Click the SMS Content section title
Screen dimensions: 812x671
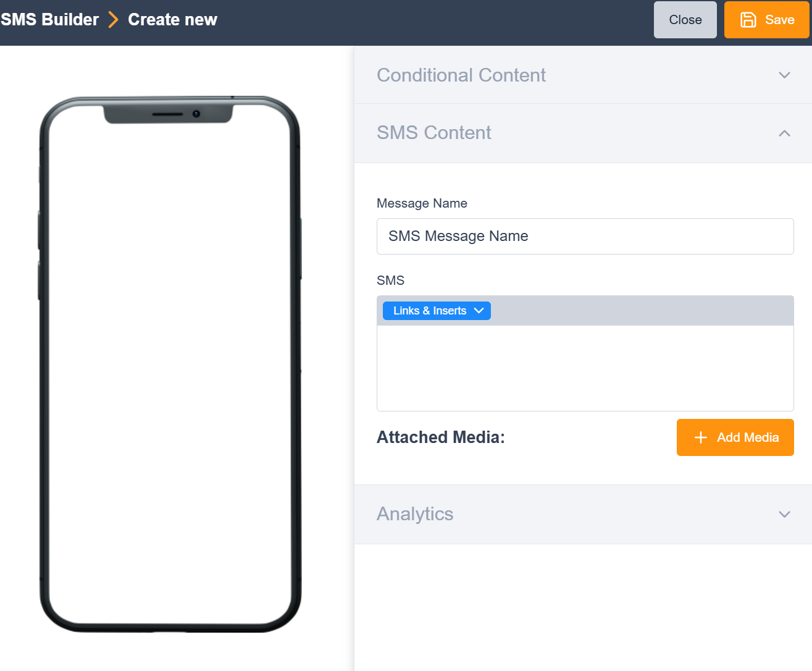pos(434,133)
